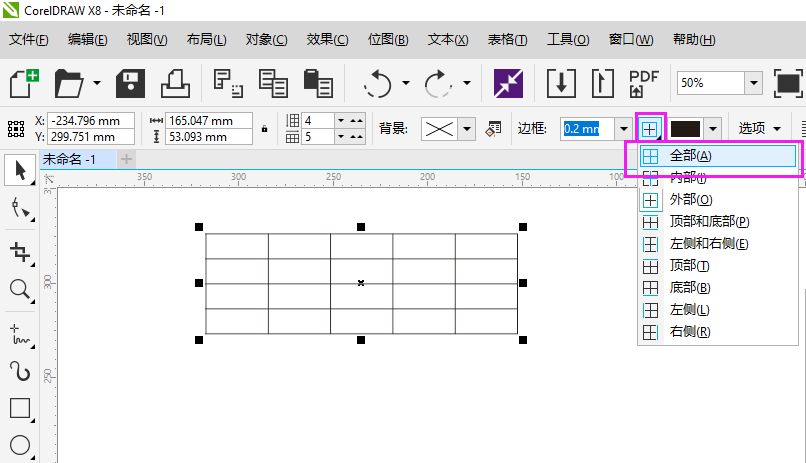The width and height of the screenshot is (806, 463).
Task: Choose 顶部和底部(P) border option
Action: [x=709, y=221]
